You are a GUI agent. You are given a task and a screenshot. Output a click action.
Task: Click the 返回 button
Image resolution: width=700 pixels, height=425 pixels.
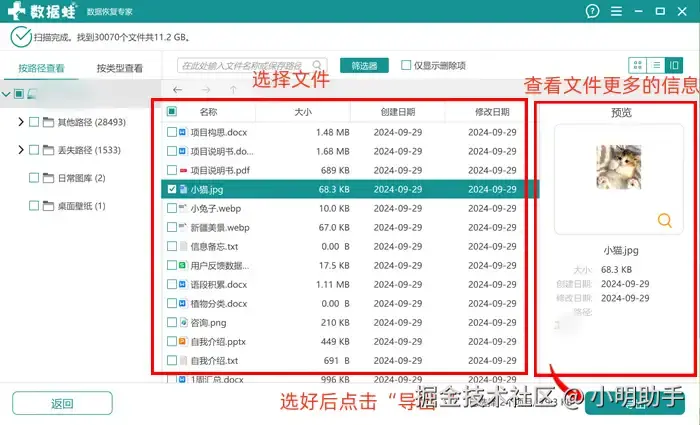pyautogui.click(x=62, y=404)
